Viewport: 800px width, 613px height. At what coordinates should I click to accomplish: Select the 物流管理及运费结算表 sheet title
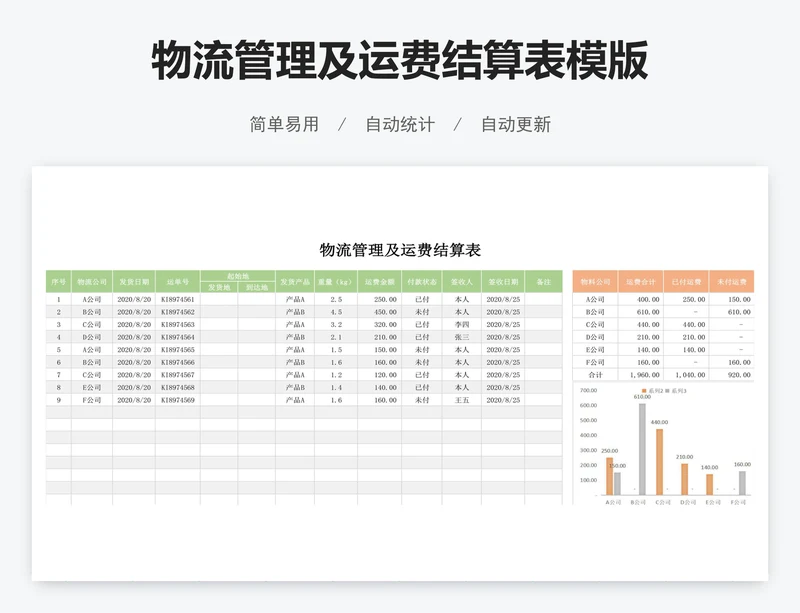pyautogui.click(x=400, y=248)
